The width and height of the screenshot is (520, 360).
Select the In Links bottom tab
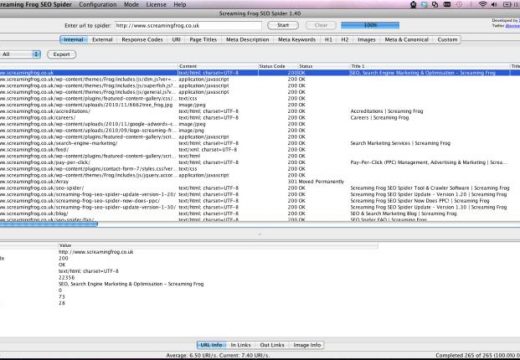(x=241, y=345)
